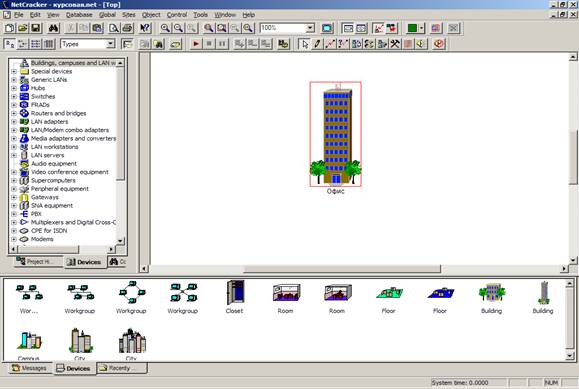This screenshot has width=579, height=389.
Task: Open the Database menu
Action: tap(79, 15)
